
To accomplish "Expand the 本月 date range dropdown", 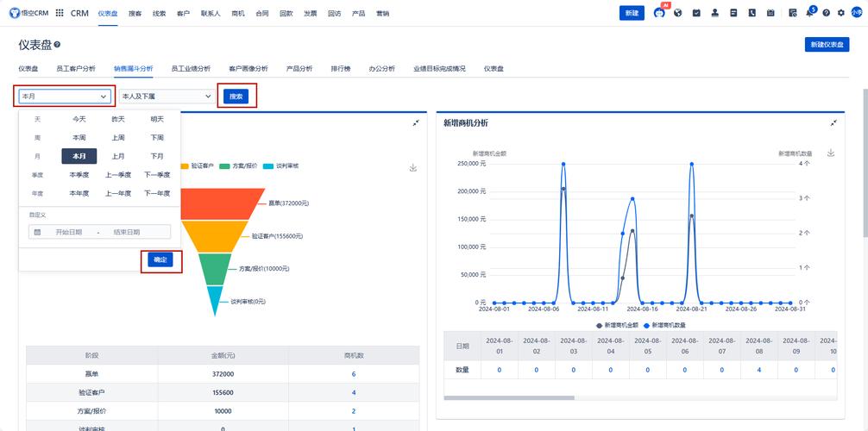I will (x=64, y=97).
